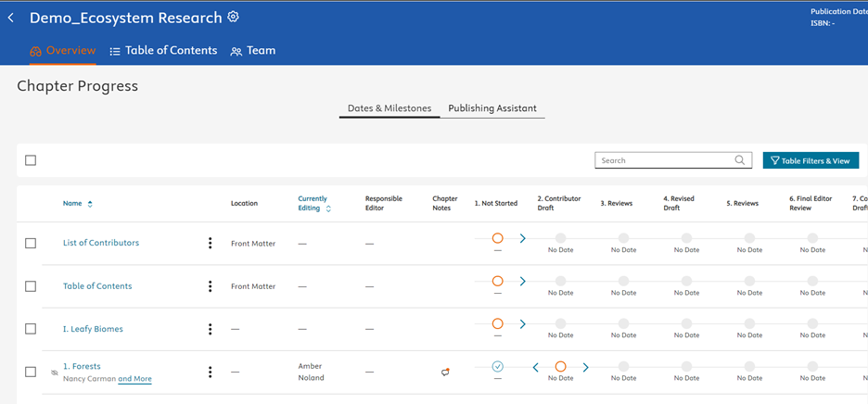Open three-dot menu for I. Leafy Biomes
This screenshot has height=404, width=868.
(x=211, y=329)
